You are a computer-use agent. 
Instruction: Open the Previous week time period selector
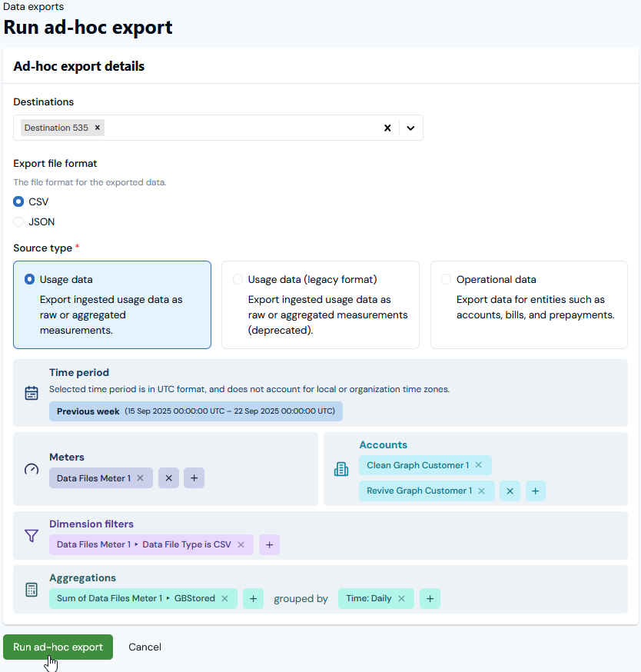point(195,411)
